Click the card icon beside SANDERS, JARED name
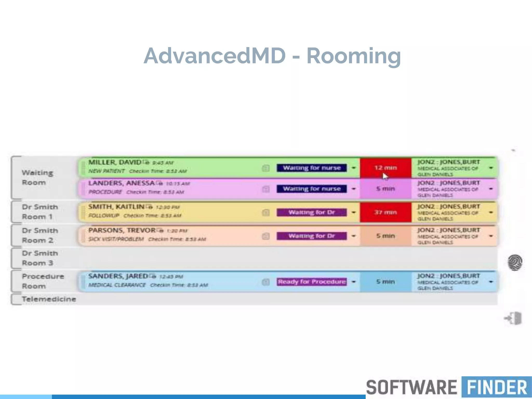The width and height of the screenshot is (532, 399). point(152,276)
